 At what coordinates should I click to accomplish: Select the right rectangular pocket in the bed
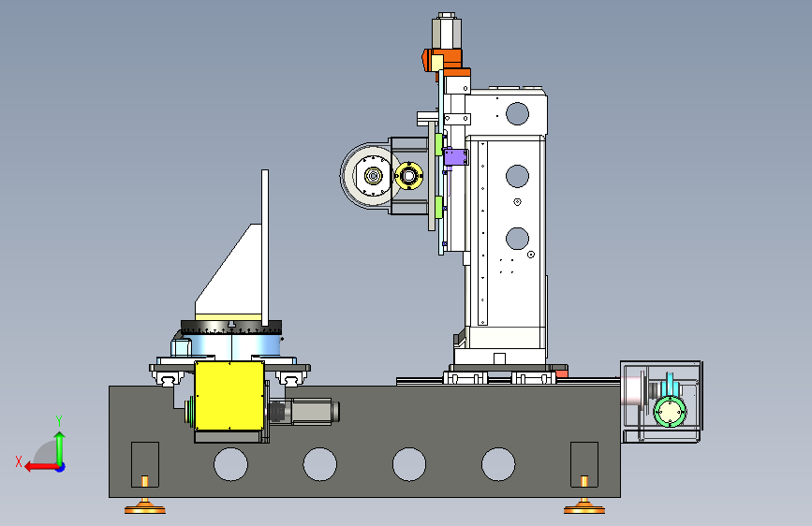(x=584, y=465)
